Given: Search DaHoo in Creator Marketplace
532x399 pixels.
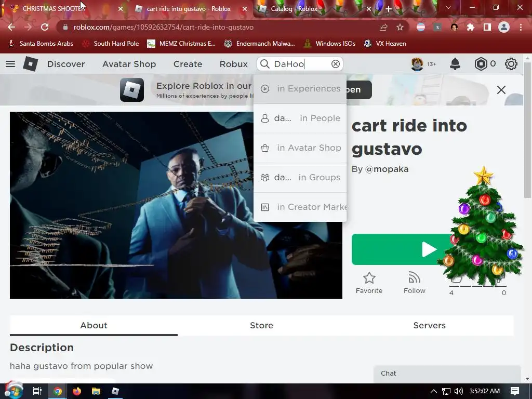Looking at the screenshot, I should (x=300, y=207).
